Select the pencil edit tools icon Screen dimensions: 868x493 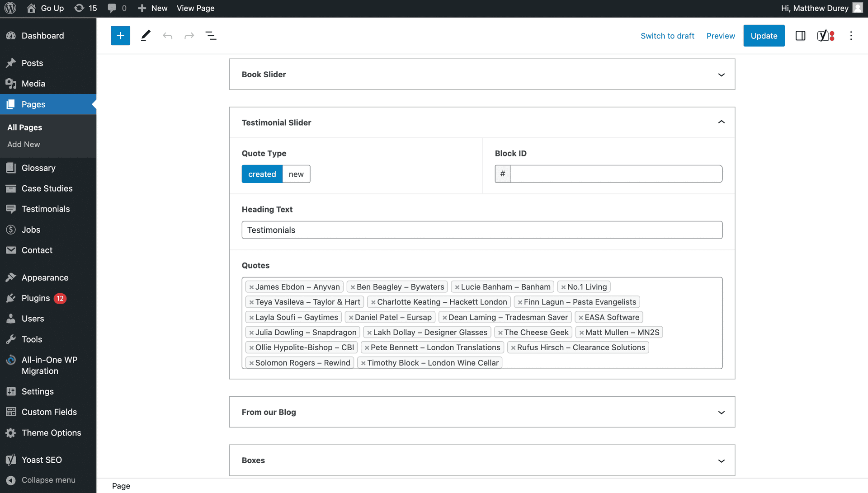(145, 36)
